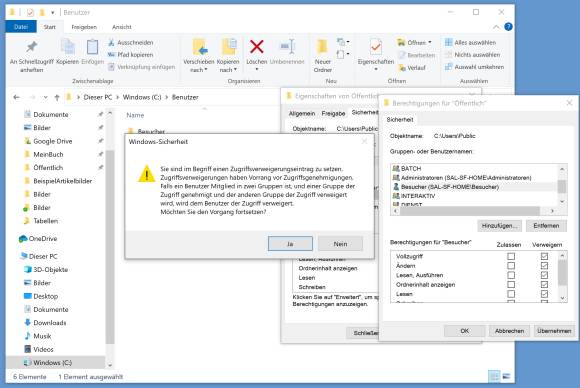Show the file history with Verlauf
580x388 pixels.
click(x=412, y=68)
